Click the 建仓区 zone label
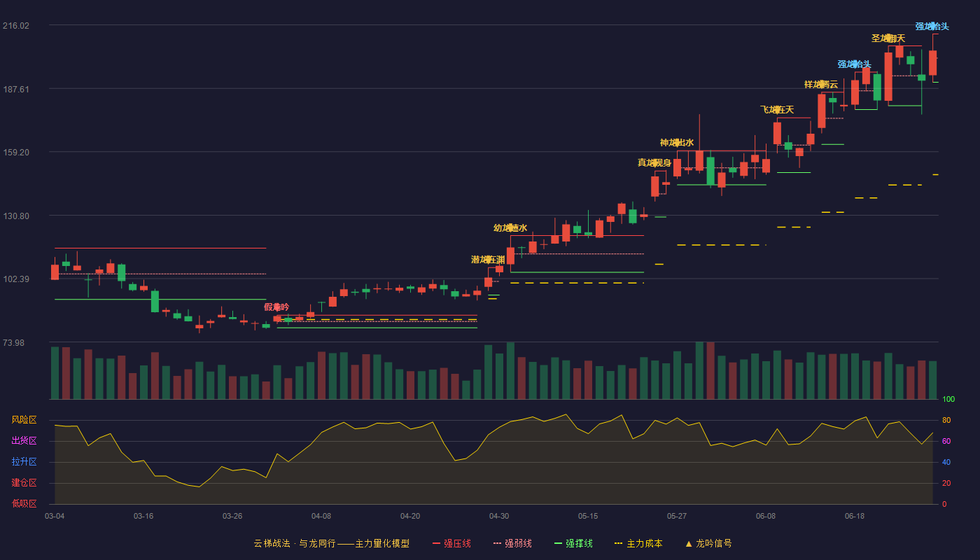The width and height of the screenshot is (980, 560). coord(24,483)
